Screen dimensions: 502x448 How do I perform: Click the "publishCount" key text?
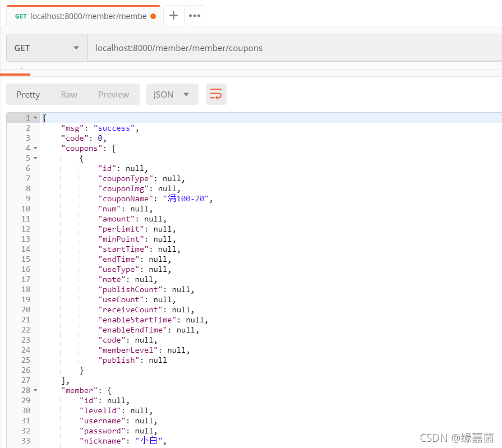(x=130, y=289)
